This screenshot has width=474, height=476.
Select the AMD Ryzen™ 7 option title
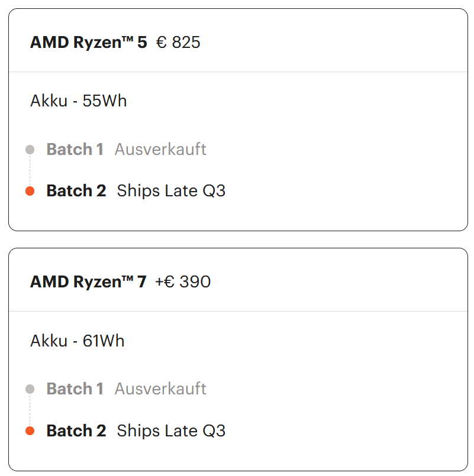[x=88, y=282]
